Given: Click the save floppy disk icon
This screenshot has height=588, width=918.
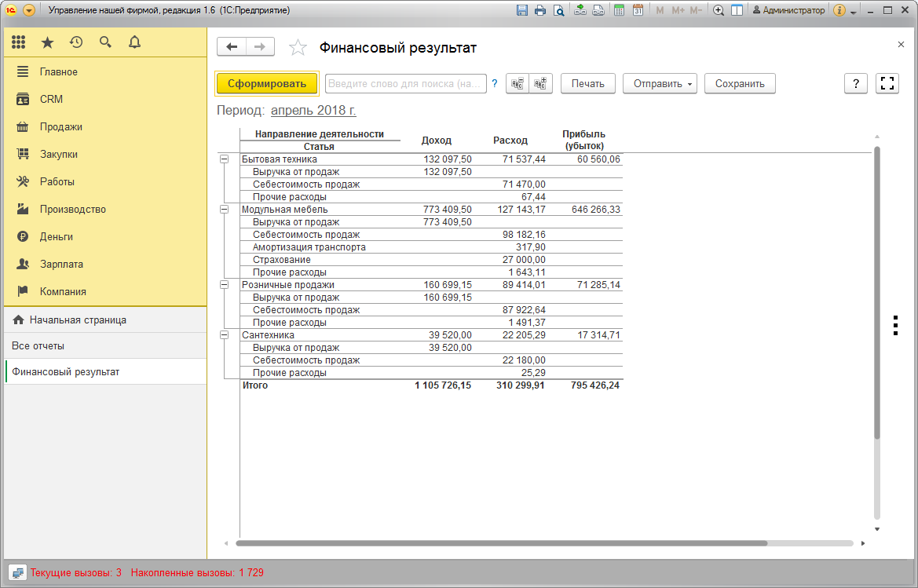Looking at the screenshot, I should click(x=522, y=10).
